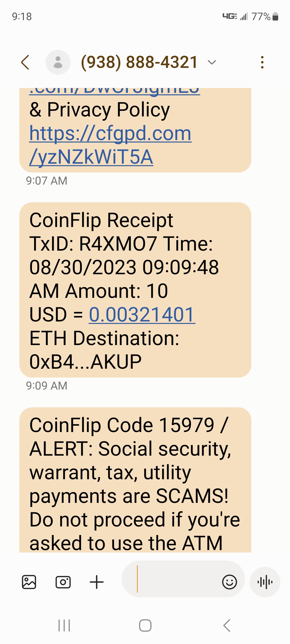The height and width of the screenshot is (644, 290).
Task: Tap the back arrow in conversation header
Action: click(25, 62)
